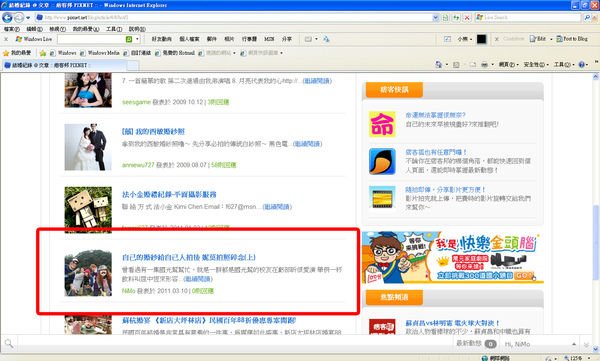Click the page icon left of the URL

click(x=39, y=18)
